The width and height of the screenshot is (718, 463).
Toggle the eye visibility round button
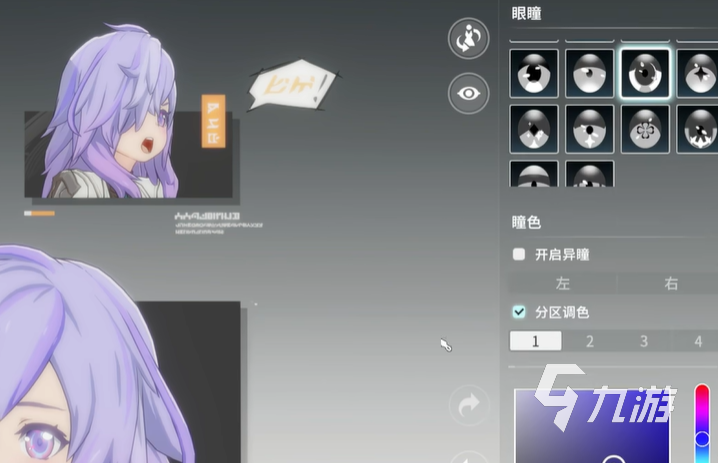coord(467,94)
